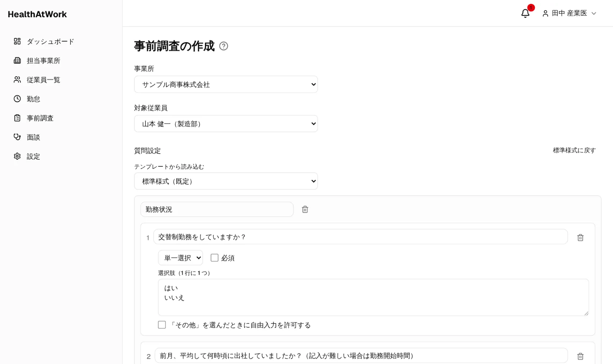Click the 勤怠 clock icon
The height and width of the screenshot is (364, 613).
pos(17,99)
